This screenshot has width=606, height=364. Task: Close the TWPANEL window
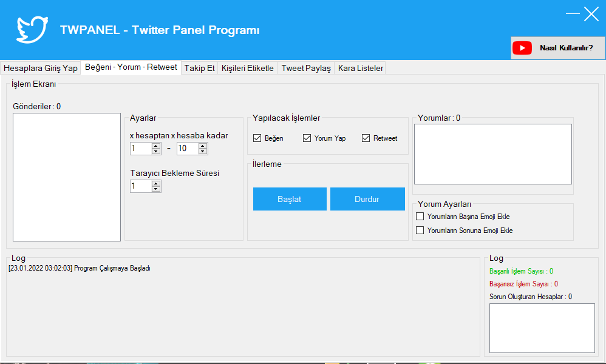point(591,14)
